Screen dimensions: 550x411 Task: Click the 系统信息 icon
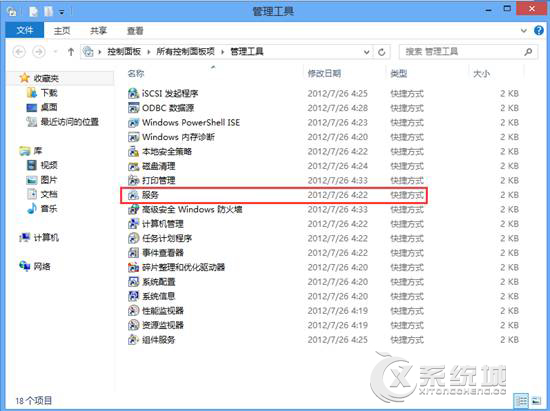134,296
